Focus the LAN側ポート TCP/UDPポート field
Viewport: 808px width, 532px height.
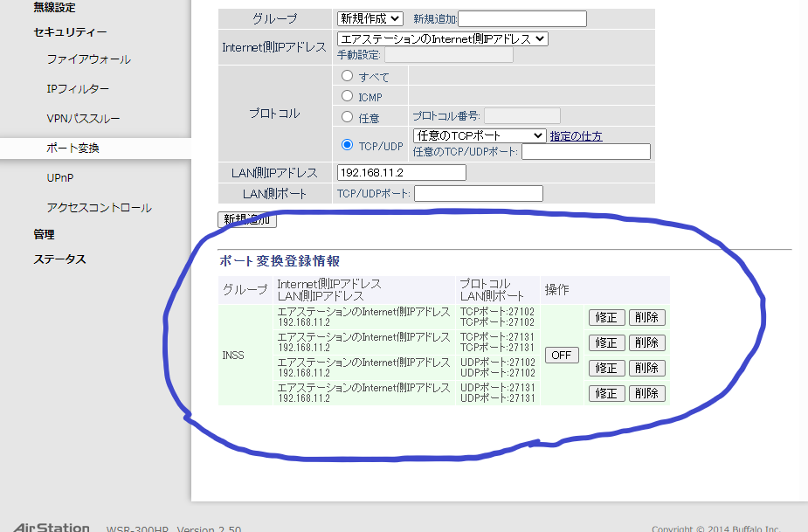pos(478,193)
